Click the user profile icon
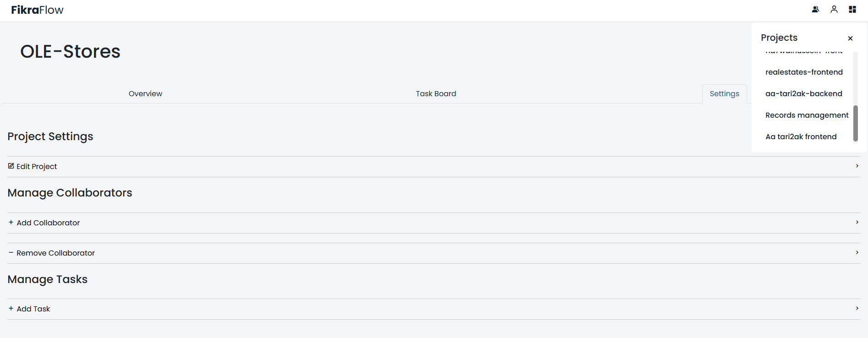Image resolution: width=868 pixels, height=338 pixels. [834, 9]
